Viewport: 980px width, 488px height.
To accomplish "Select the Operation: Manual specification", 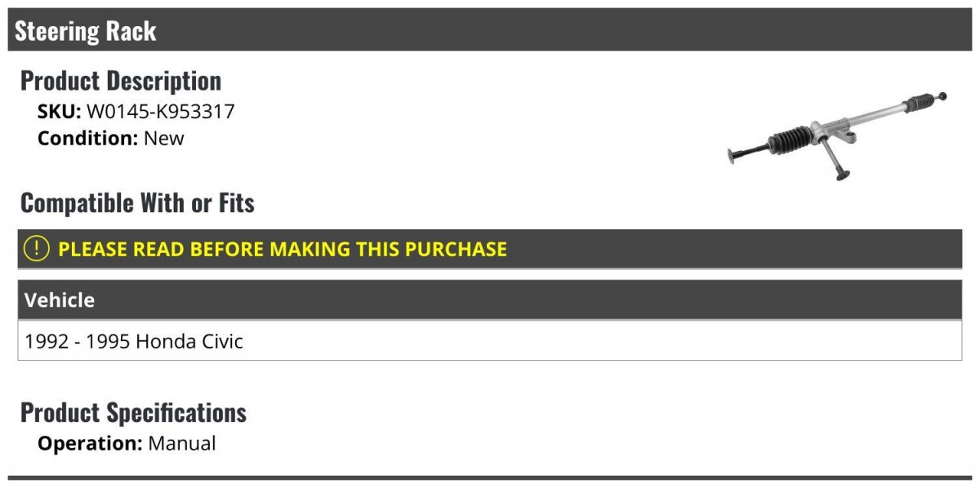I will [127, 444].
